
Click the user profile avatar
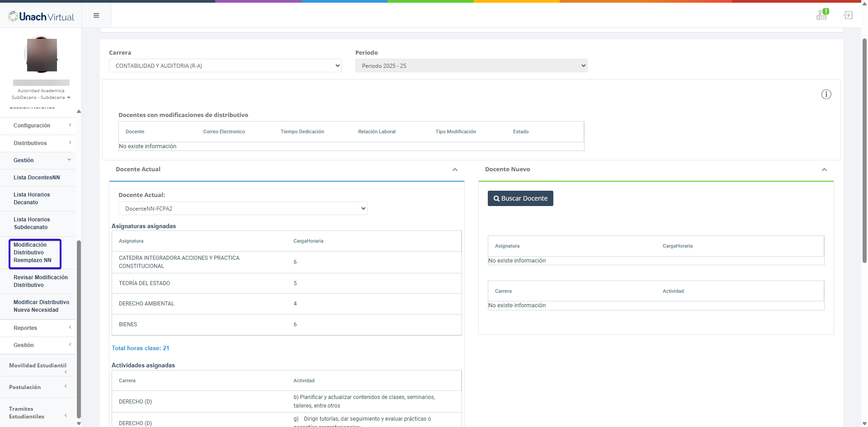click(x=42, y=55)
